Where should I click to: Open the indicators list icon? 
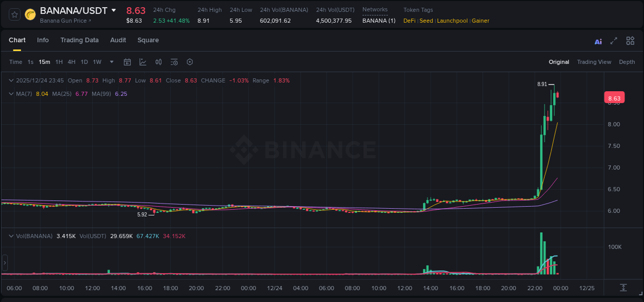click(174, 62)
